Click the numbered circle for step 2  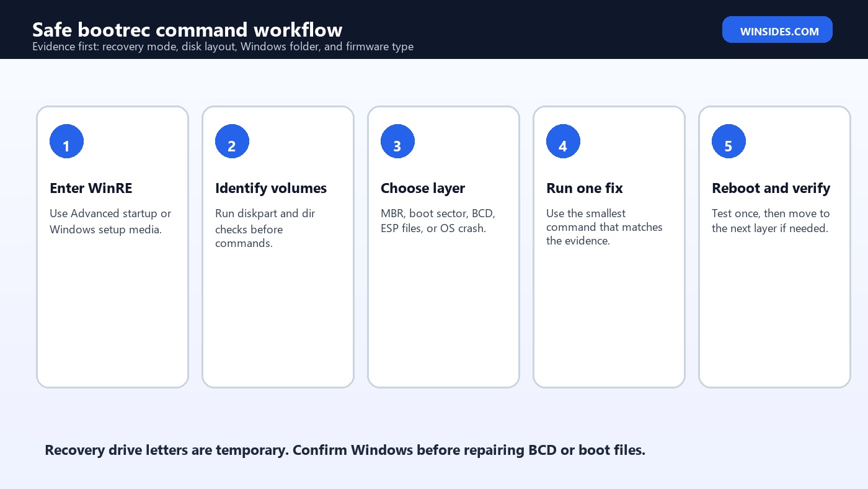(232, 141)
